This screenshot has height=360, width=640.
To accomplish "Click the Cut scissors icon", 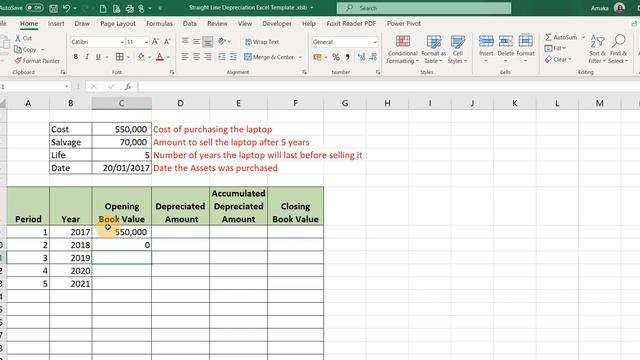I will (18, 38).
